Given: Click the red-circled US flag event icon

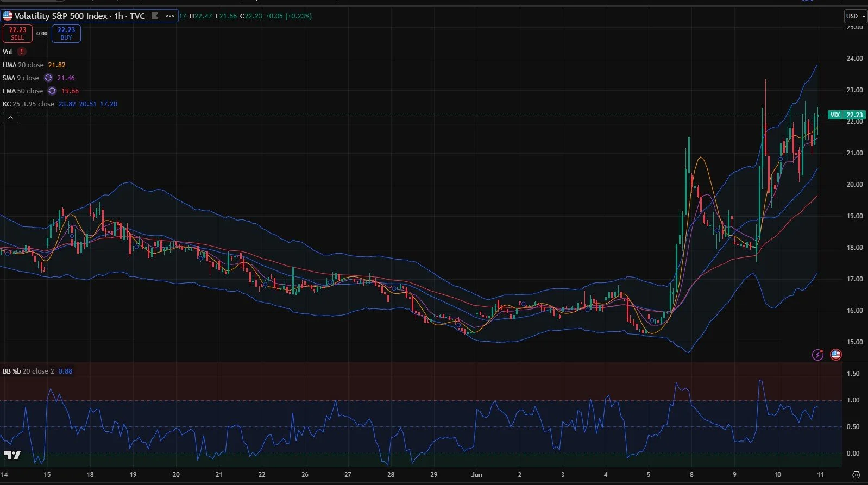Looking at the screenshot, I should click(x=836, y=355).
